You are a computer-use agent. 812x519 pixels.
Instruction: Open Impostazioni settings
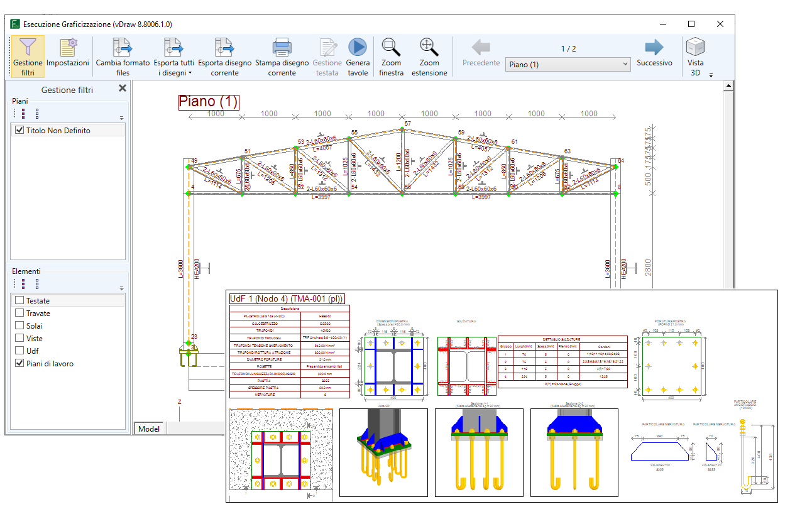pyautogui.click(x=68, y=47)
